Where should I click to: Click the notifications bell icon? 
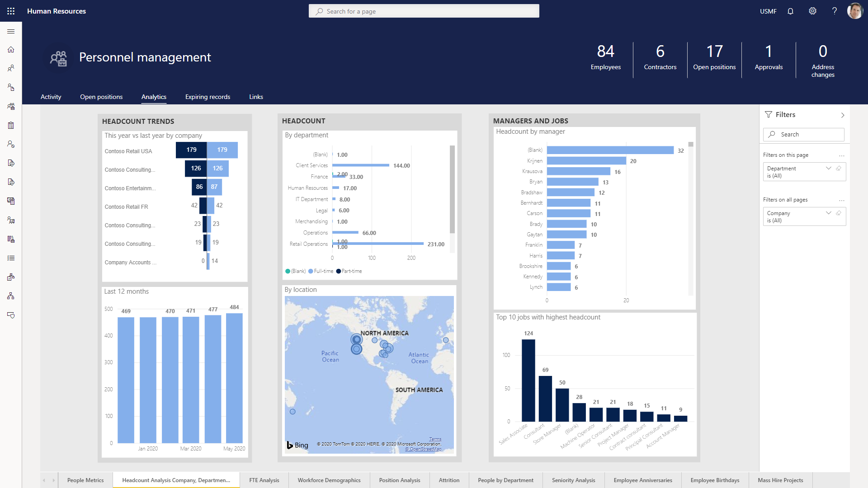(x=790, y=11)
